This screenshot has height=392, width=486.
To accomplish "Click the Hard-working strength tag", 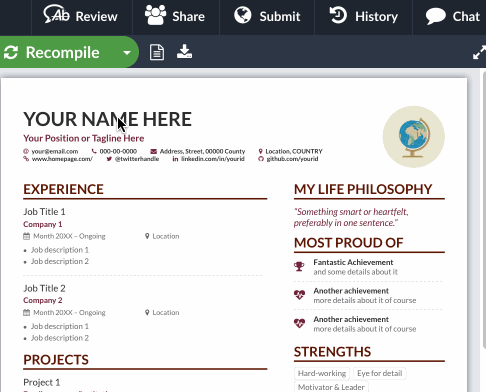I will (x=322, y=373).
